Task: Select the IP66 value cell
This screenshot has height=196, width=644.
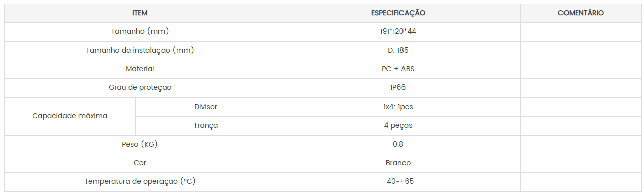Action: tap(398, 87)
